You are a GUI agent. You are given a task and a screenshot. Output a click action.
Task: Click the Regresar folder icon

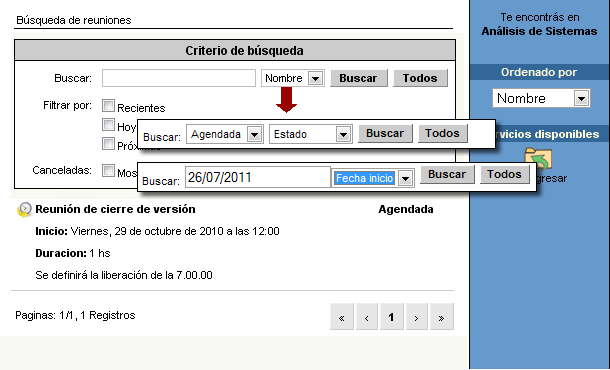(538, 158)
